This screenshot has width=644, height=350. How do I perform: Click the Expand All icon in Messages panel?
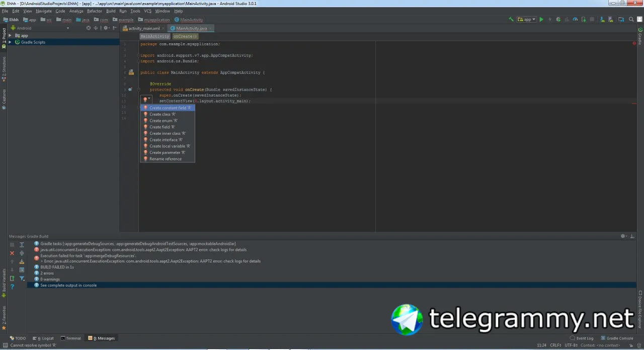point(22,244)
